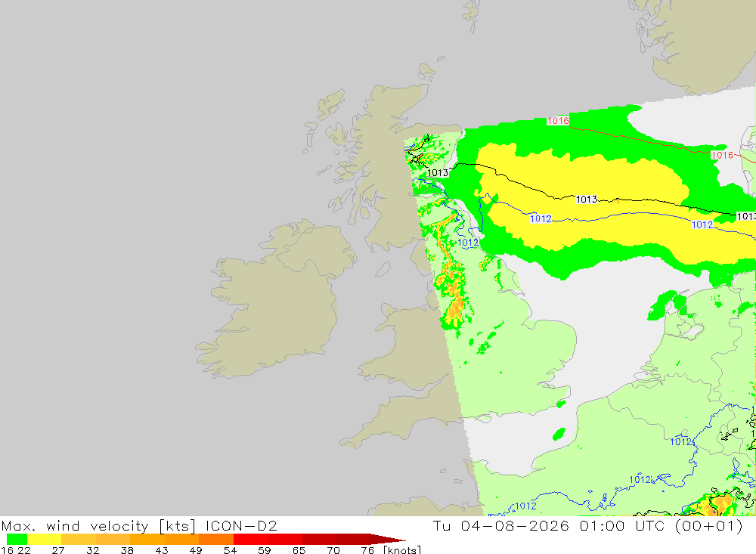The height and width of the screenshot is (554, 756).
Task: Click the legend value '27'
Action: pos(58,549)
